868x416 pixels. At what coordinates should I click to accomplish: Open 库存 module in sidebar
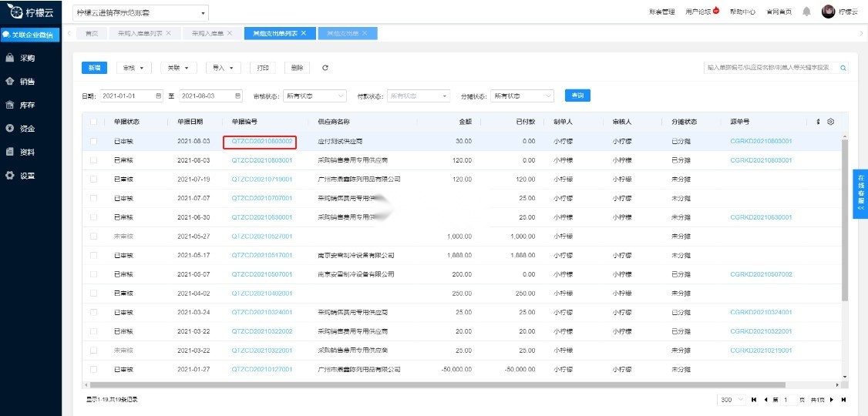pyautogui.click(x=27, y=105)
